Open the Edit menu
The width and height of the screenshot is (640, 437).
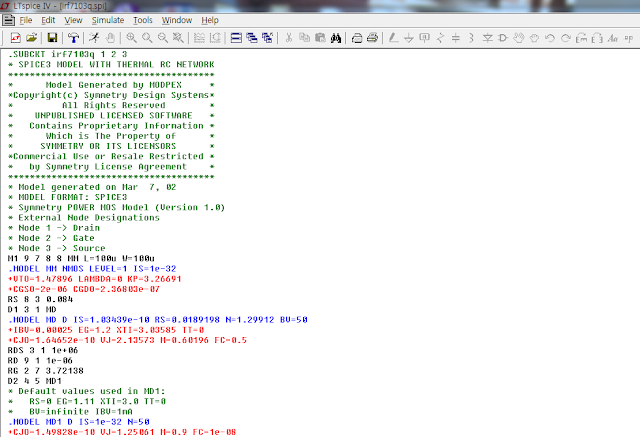click(48, 20)
